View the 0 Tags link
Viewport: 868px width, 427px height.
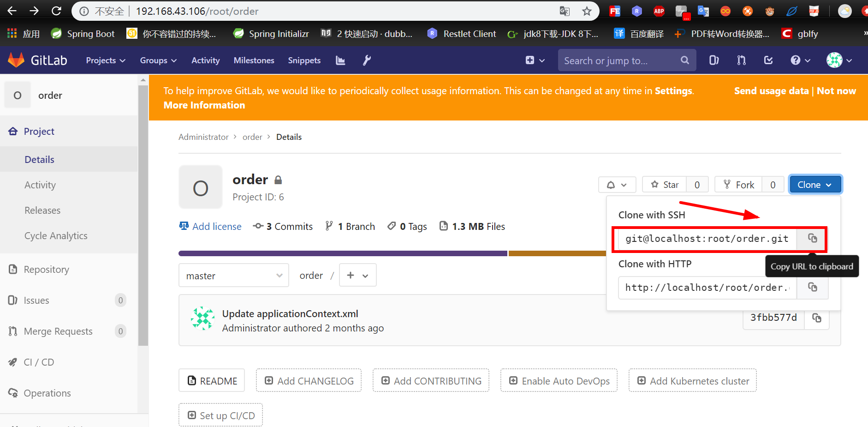click(x=407, y=226)
